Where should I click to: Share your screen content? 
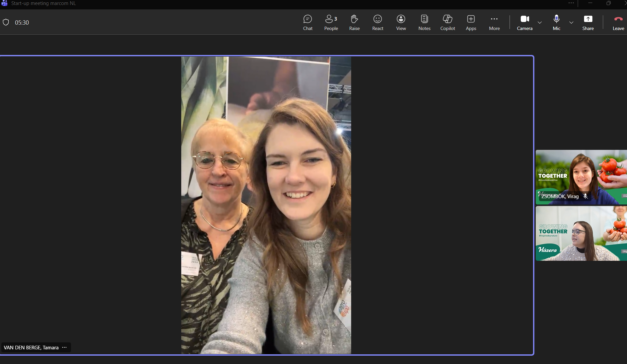click(588, 22)
